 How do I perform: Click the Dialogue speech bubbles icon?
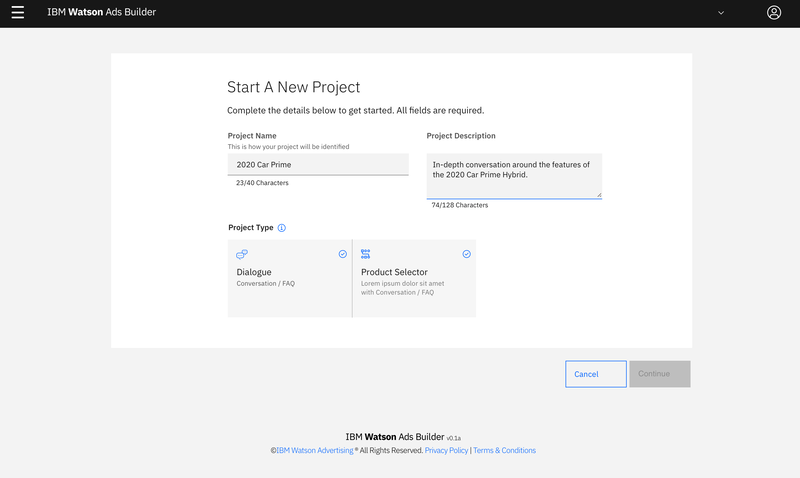242,254
